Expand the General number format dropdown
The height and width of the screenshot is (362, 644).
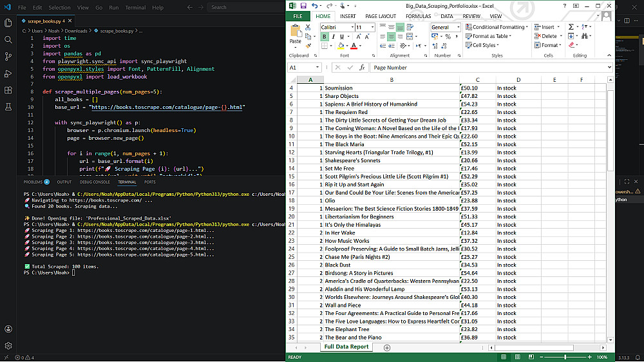[458, 27]
